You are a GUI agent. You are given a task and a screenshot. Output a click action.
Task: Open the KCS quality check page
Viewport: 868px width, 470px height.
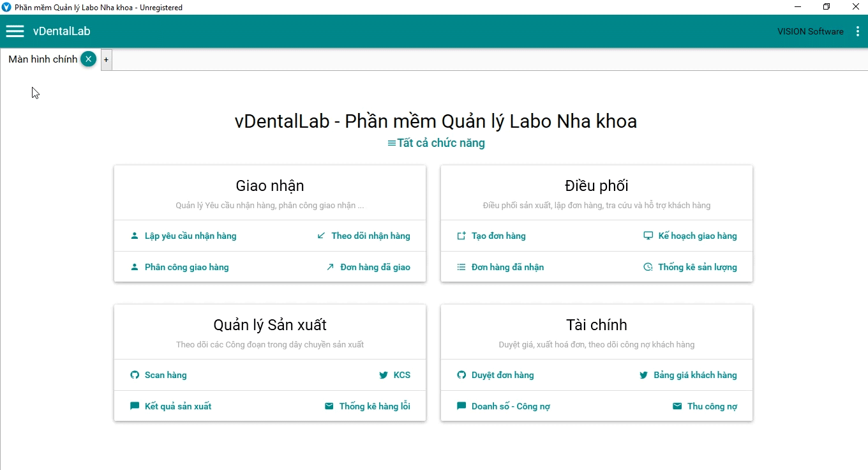click(401, 375)
